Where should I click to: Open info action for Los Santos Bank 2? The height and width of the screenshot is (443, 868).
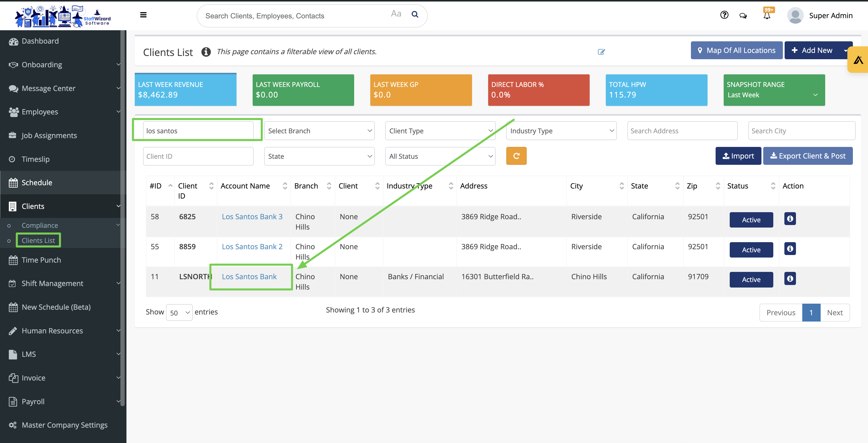tap(790, 248)
